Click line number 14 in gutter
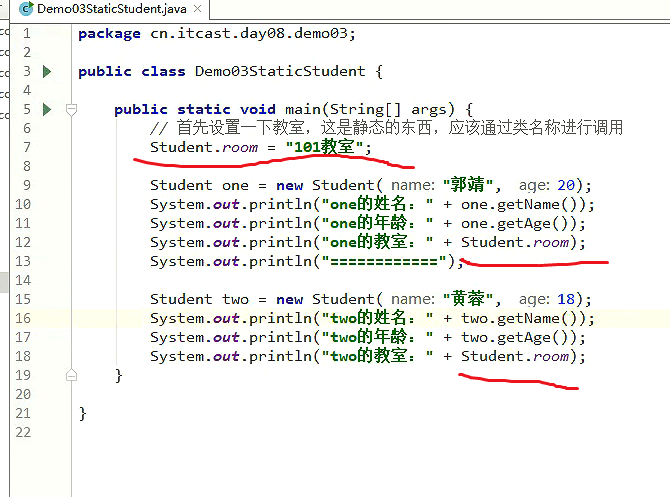Screen dimensions: 670x497 click(x=23, y=280)
